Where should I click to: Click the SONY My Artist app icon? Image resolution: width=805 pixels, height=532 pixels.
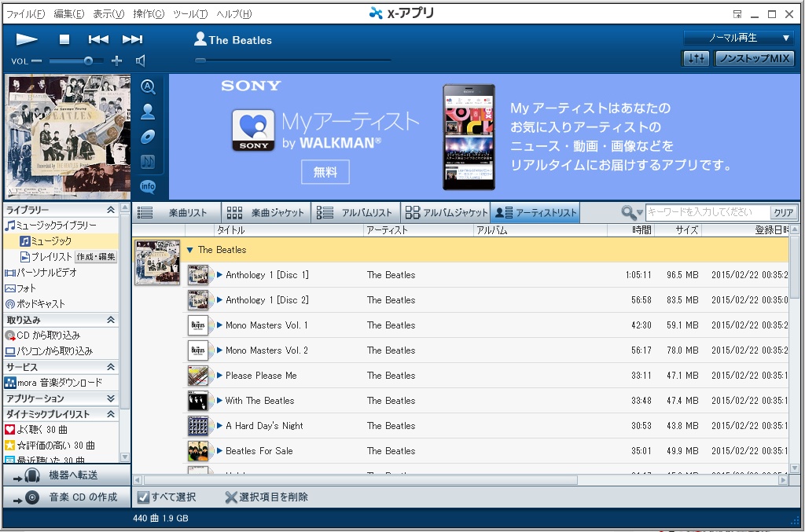254,130
